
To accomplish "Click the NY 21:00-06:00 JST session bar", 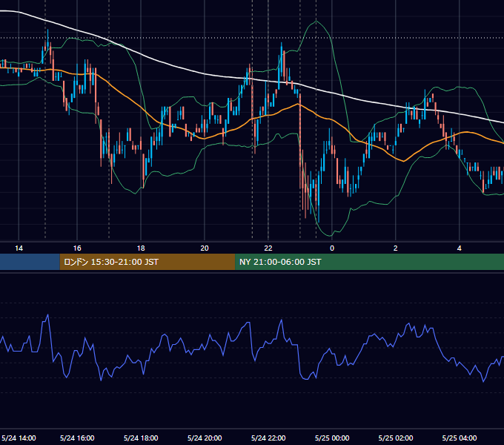I will click(x=370, y=262).
